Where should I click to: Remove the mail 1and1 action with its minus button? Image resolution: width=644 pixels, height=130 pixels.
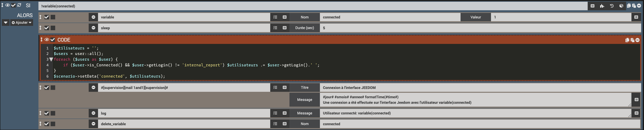click(x=93, y=87)
